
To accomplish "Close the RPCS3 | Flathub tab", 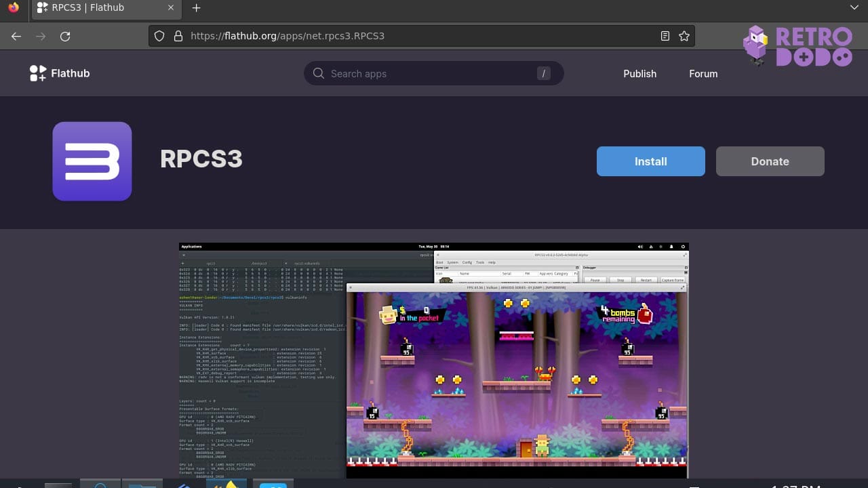I will [x=172, y=8].
